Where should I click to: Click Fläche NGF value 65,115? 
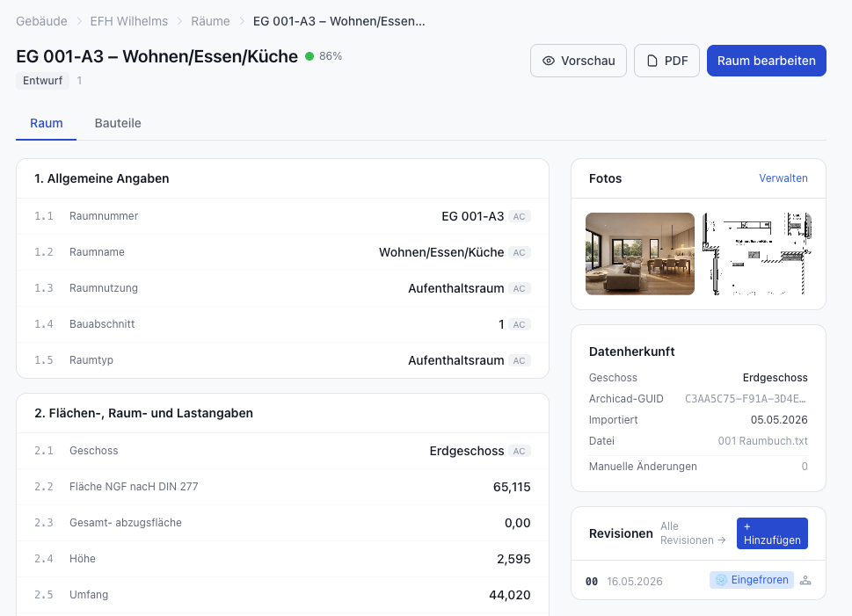(512, 487)
